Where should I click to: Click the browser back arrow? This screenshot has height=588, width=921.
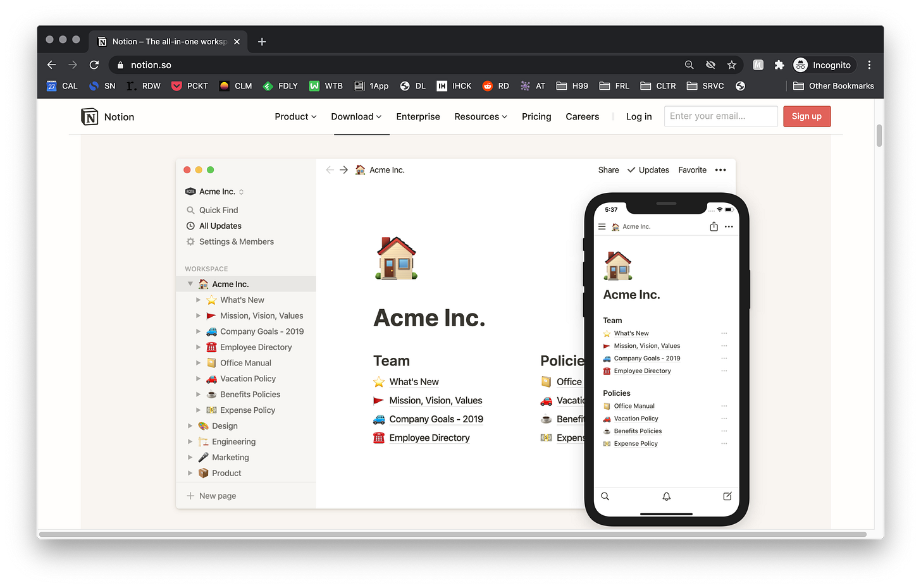point(52,64)
